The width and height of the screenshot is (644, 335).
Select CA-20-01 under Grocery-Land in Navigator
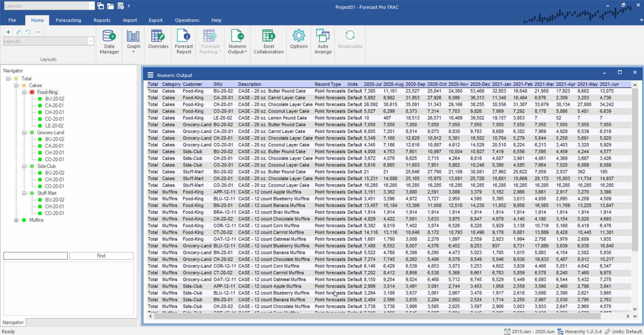click(54, 146)
